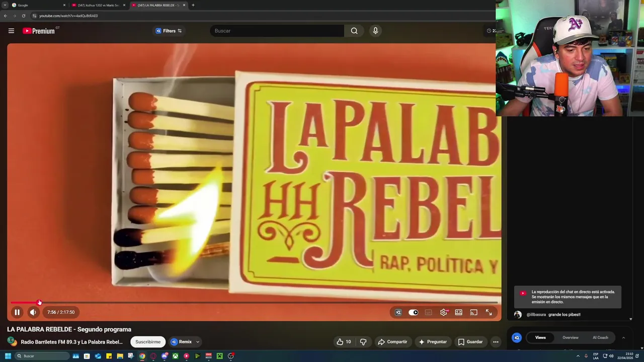Open Discord from the taskbar
Screen dimensions: 644x362
(x=165, y=356)
